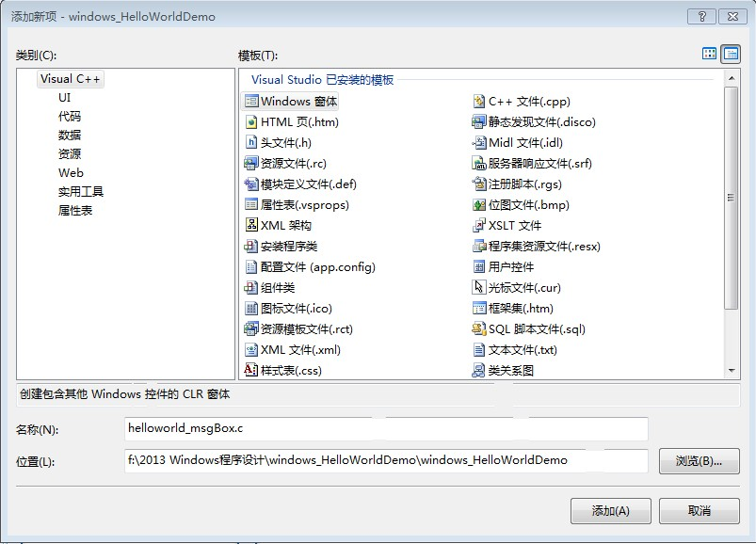756x544 pixels.
Task: Choose the 模块定义文件(.def) icon
Action: click(251, 184)
